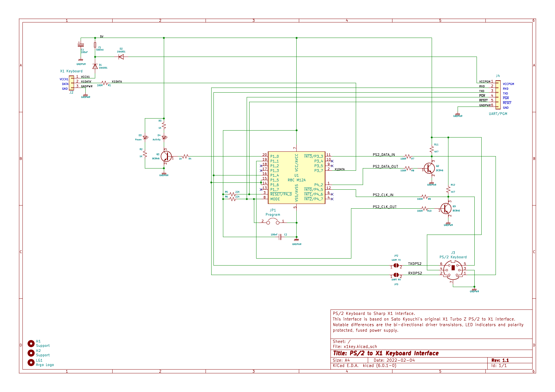Viewport: 555px width, 392px height.
Task: Select the H2 Support mounting hole
Action: tap(31, 353)
